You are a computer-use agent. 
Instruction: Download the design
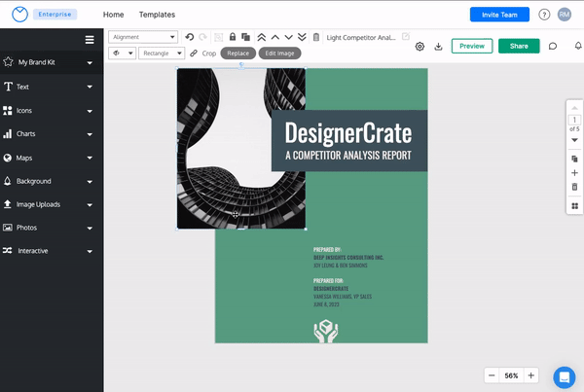438,46
